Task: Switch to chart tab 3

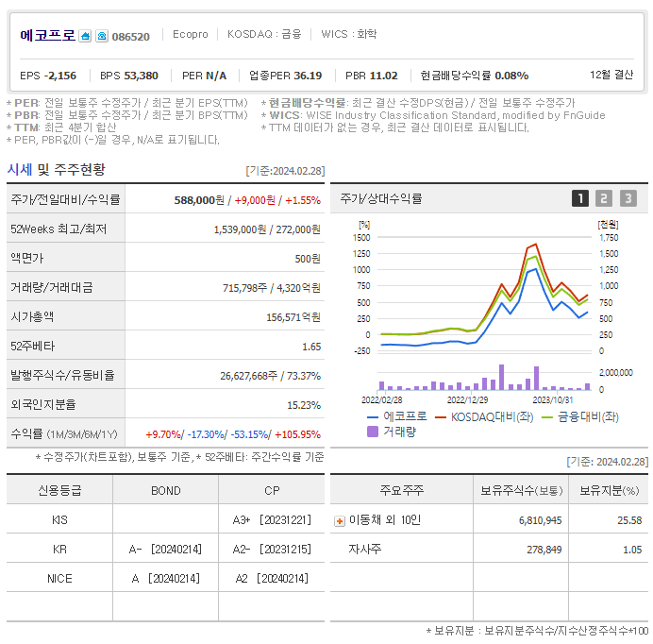Action: pos(628,198)
